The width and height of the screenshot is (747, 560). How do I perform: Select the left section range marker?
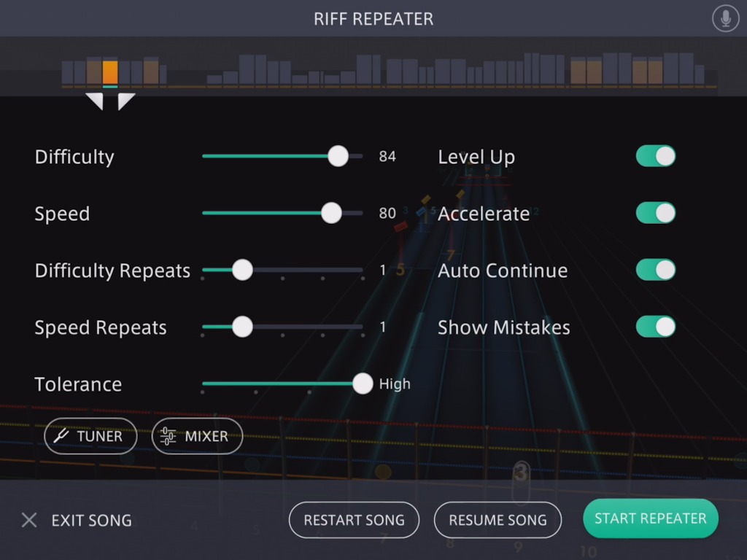pyautogui.click(x=95, y=101)
